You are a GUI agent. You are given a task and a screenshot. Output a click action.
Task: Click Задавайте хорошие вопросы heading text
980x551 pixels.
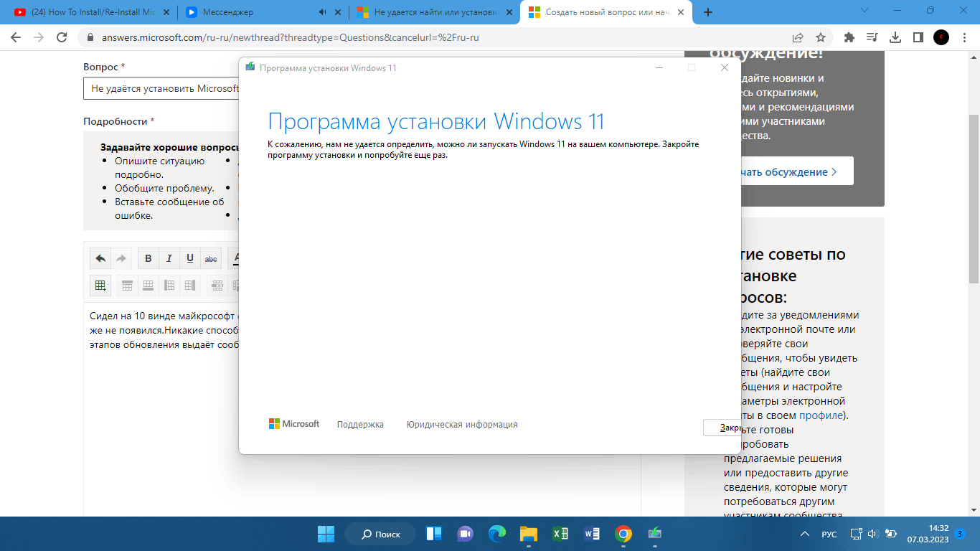coord(169,146)
